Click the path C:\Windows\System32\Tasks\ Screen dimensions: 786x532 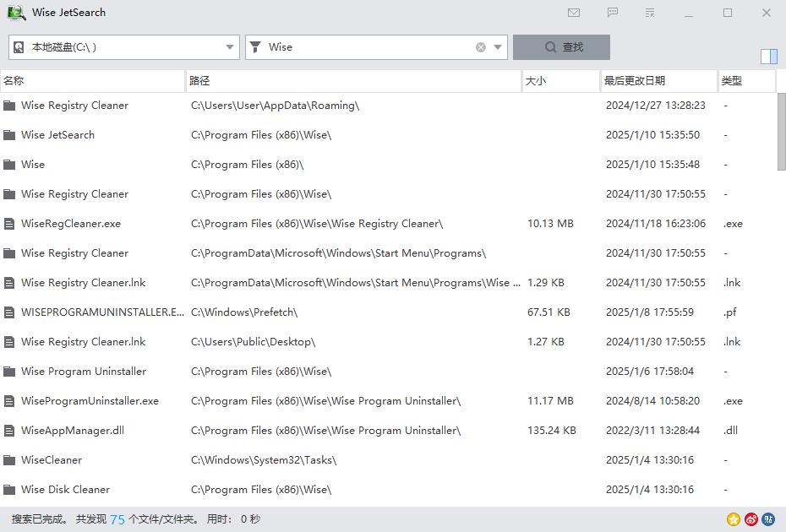(x=264, y=460)
